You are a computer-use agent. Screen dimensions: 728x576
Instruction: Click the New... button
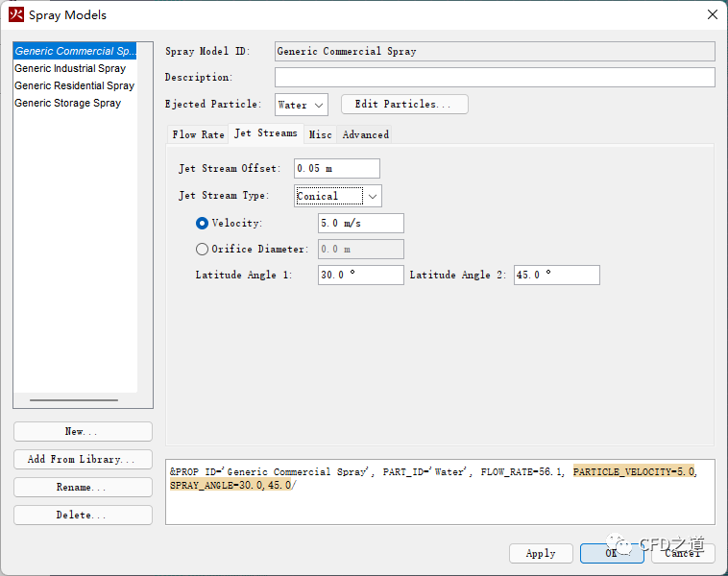[x=83, y=432]
